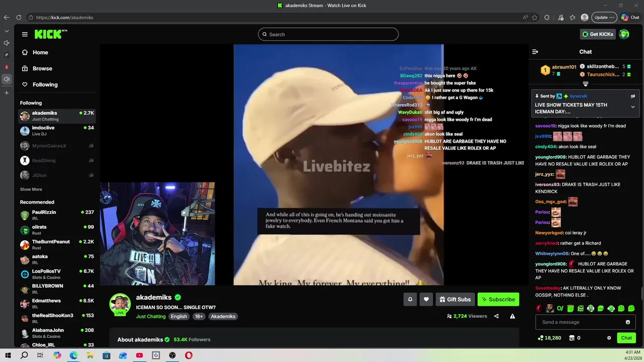
Task: Click the Just Chatting category link
Action: click(x=150, y=316)
